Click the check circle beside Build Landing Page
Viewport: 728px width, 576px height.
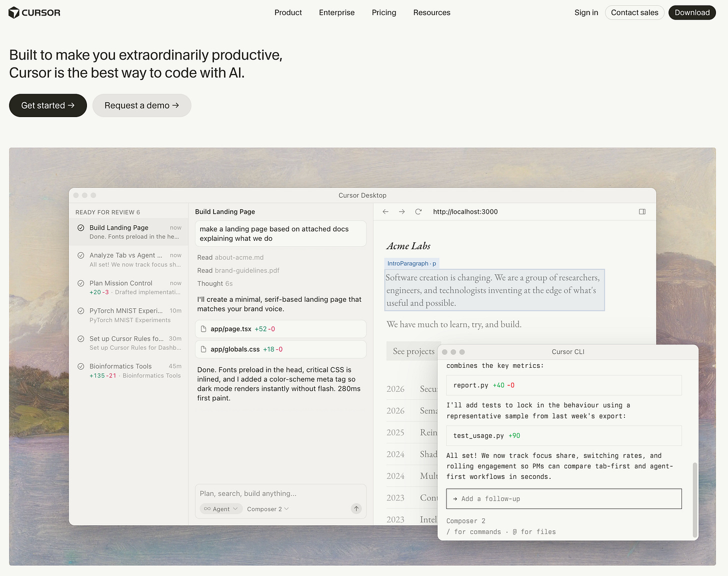pyautogui.click(x=80, y=228)
